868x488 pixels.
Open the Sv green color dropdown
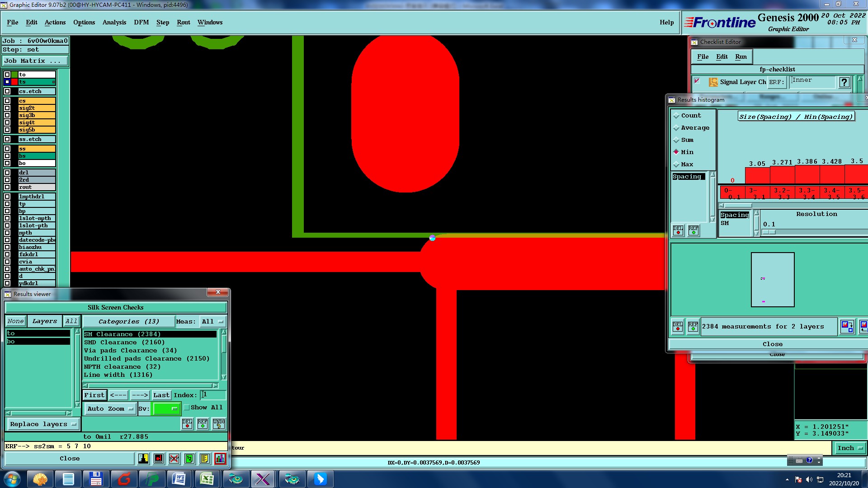(166, 408)
